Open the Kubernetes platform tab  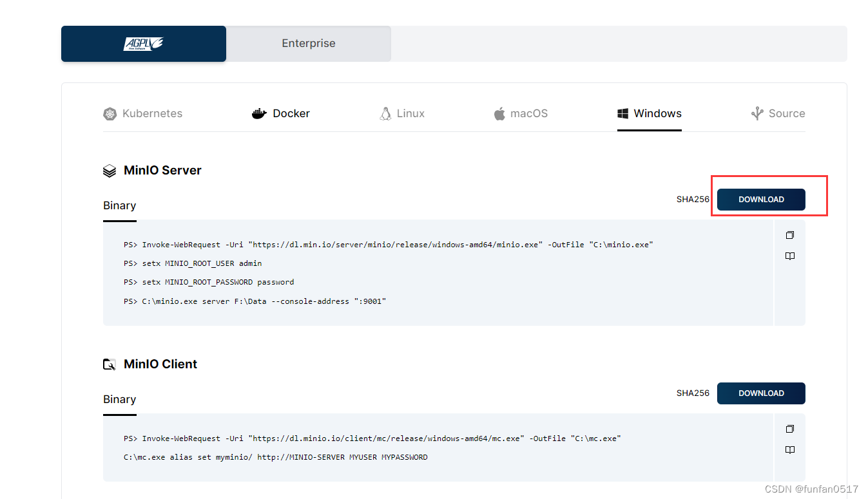click(x=143, y=114)
